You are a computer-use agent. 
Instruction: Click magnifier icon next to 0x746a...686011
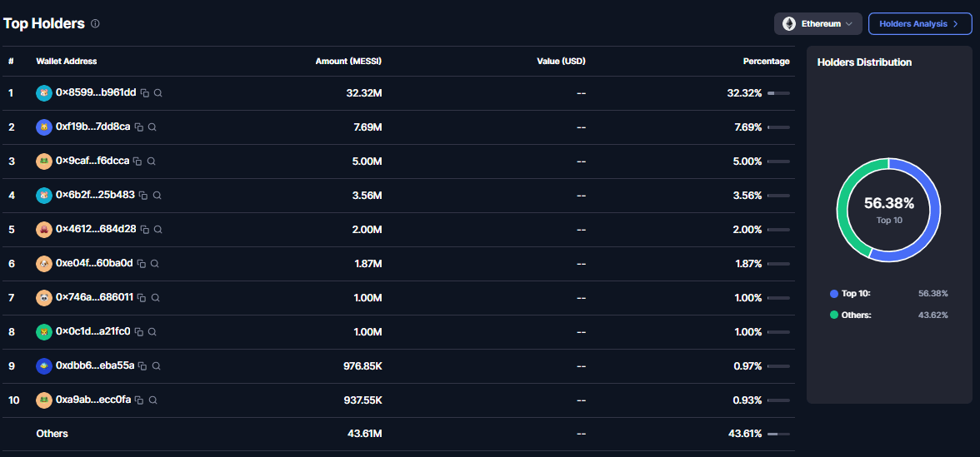(155, 298)
